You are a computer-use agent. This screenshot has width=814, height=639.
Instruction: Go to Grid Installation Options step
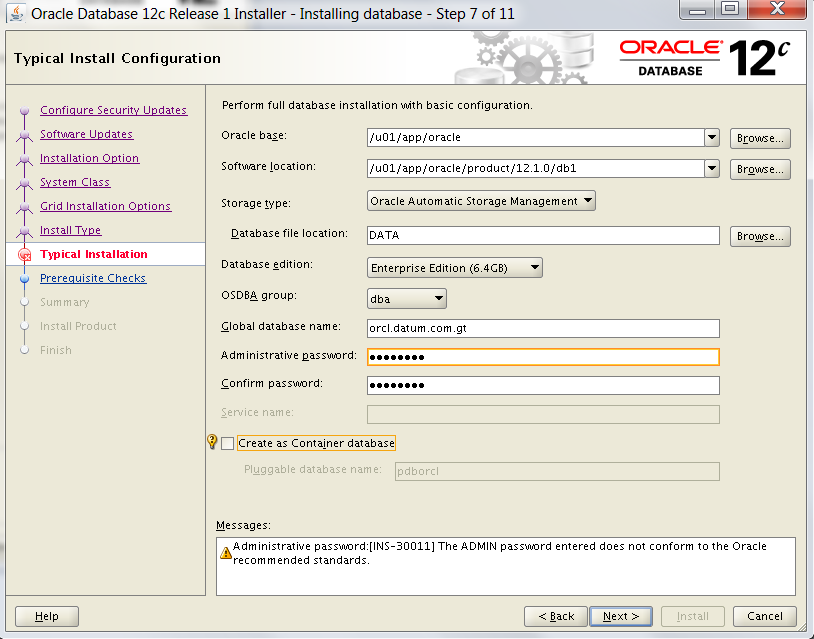(x=105, y=206)
